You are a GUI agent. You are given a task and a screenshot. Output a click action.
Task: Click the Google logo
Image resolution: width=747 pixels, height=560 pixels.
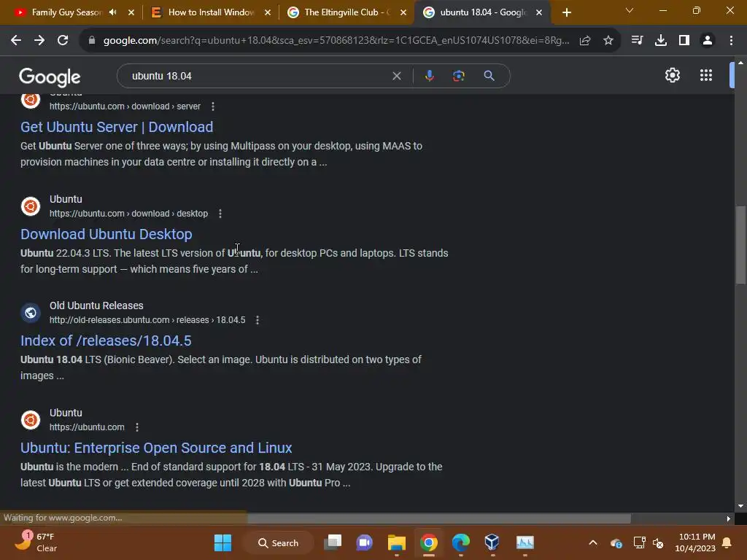50,77
